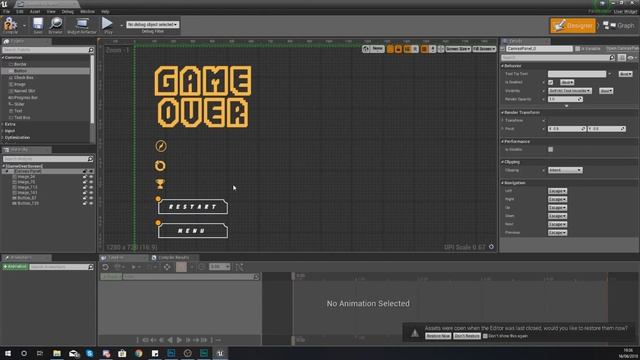The height and width of the screenshot is (360, 640).
Task: Switch to Designer mode
Action: tap(573, 26)
